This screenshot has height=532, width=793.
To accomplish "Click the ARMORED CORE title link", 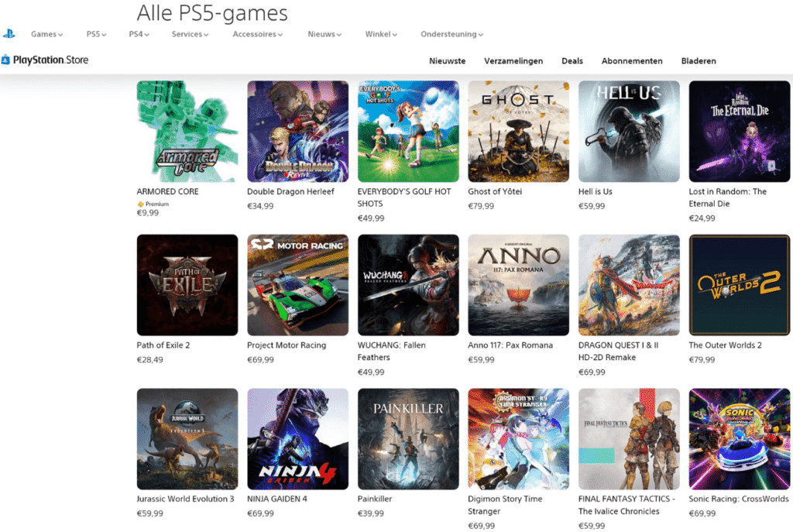I will click(x=167, y=192).
